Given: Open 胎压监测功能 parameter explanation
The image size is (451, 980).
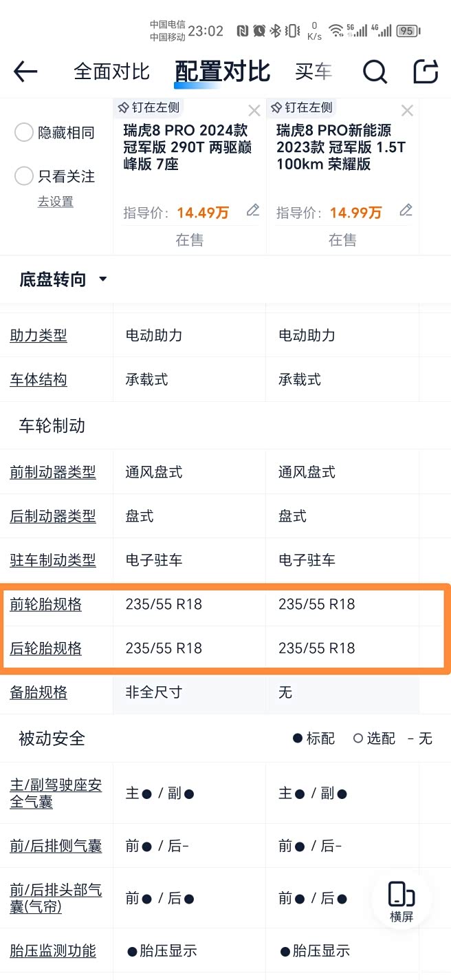Looking at the screenshot, I should point(53,951).
